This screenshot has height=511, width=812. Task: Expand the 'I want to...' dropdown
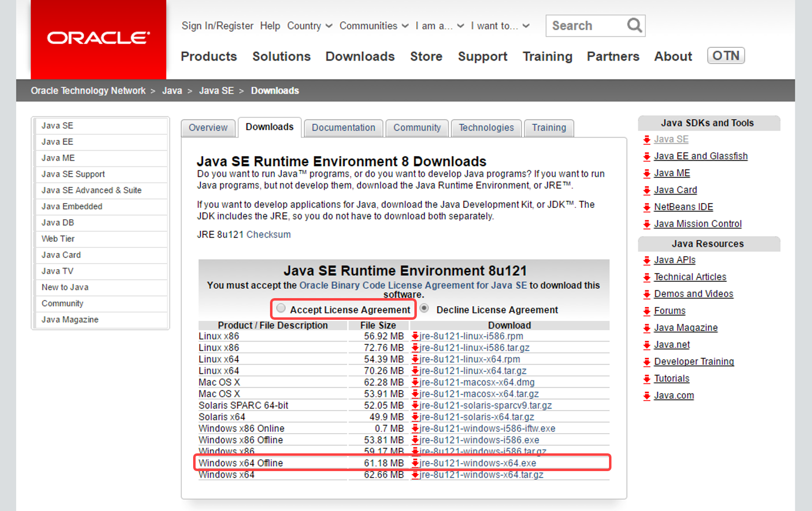(x=500, y=26)
